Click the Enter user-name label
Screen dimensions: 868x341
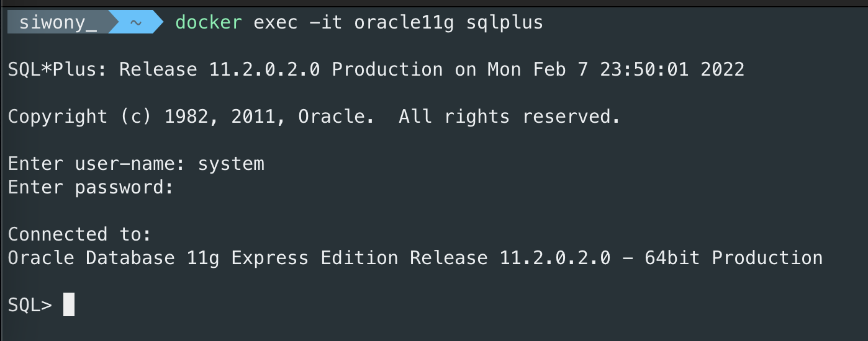pyautogui.click(x=96, y=164)
